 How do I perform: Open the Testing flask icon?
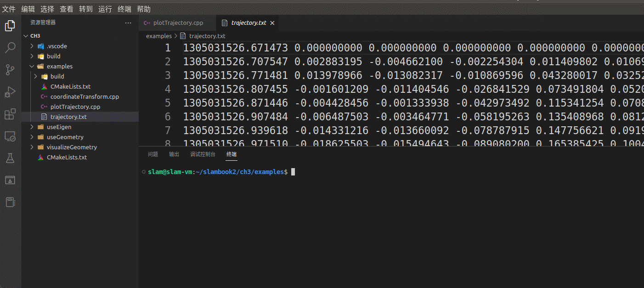10,158
